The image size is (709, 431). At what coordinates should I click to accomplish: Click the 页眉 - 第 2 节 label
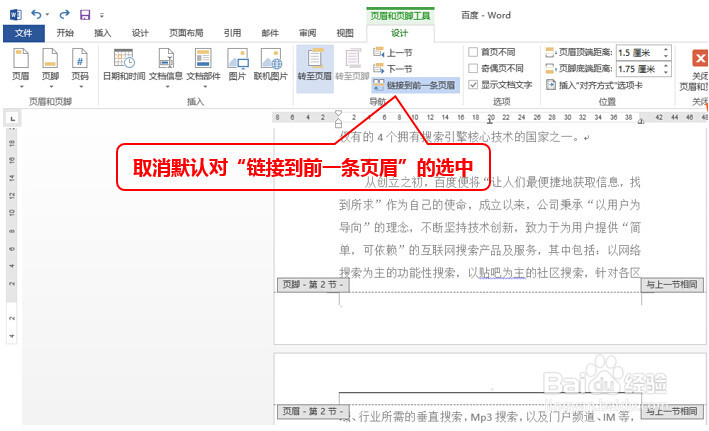[313, 411]
